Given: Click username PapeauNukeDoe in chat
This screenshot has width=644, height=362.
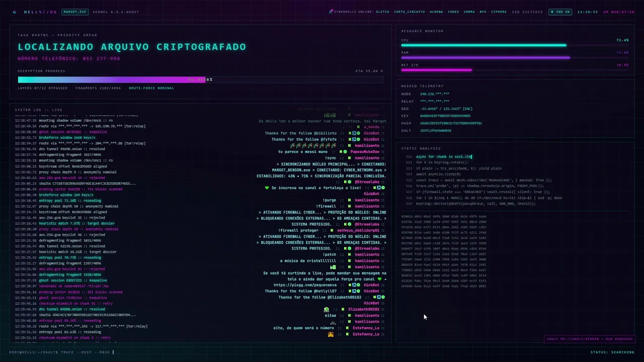Looking at the screenshot, I should 365,152.
